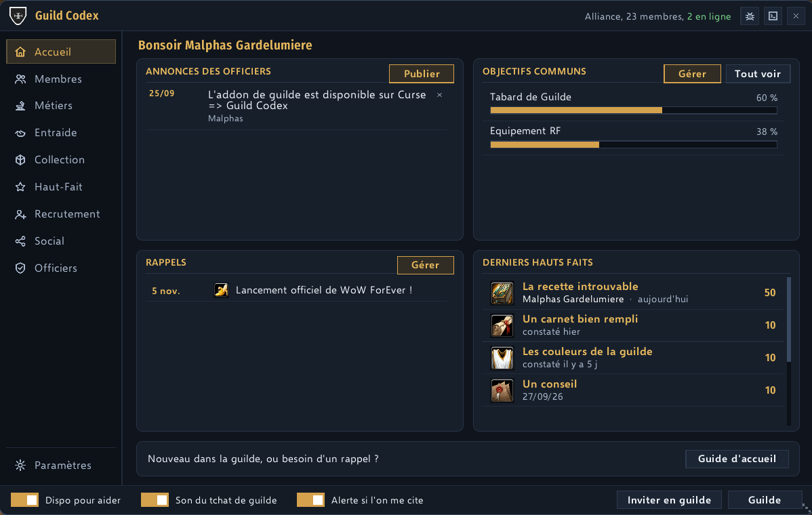
Task: Click Inviter en guilde
Action: click(x=669, y=500)
